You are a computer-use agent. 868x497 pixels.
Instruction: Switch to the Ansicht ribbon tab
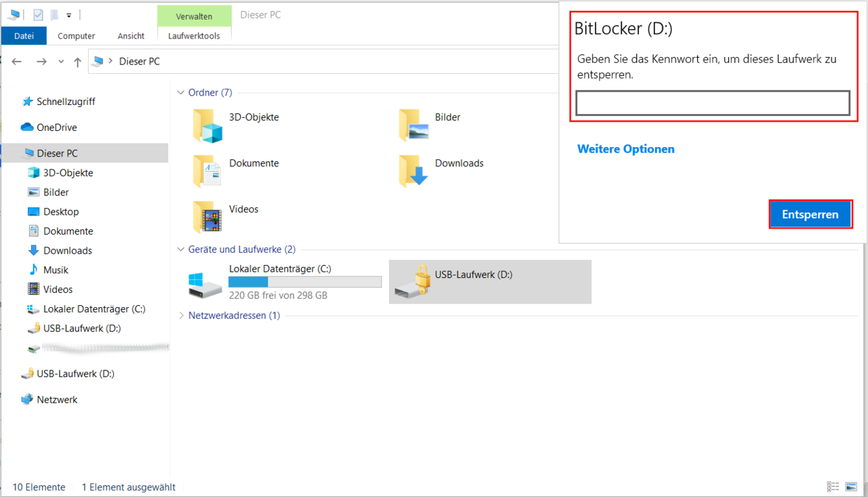tap(131, 36)
